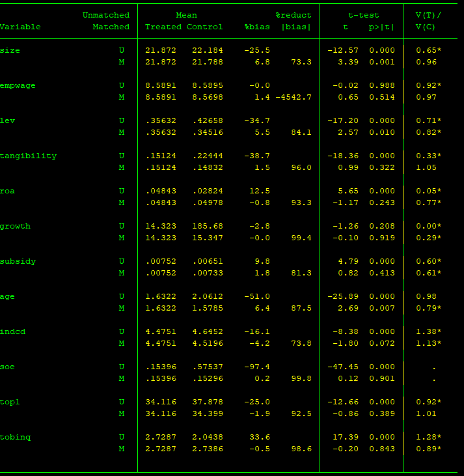The image size is (464, 476).
Task: Select the 'growth' variable name
Action: pos(15,227)
